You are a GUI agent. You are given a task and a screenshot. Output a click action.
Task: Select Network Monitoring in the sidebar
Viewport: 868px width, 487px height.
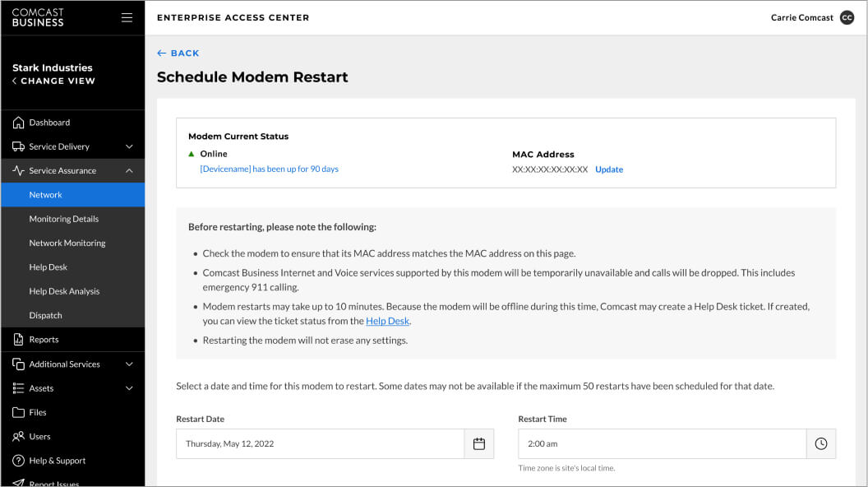(x=67, y=243)
